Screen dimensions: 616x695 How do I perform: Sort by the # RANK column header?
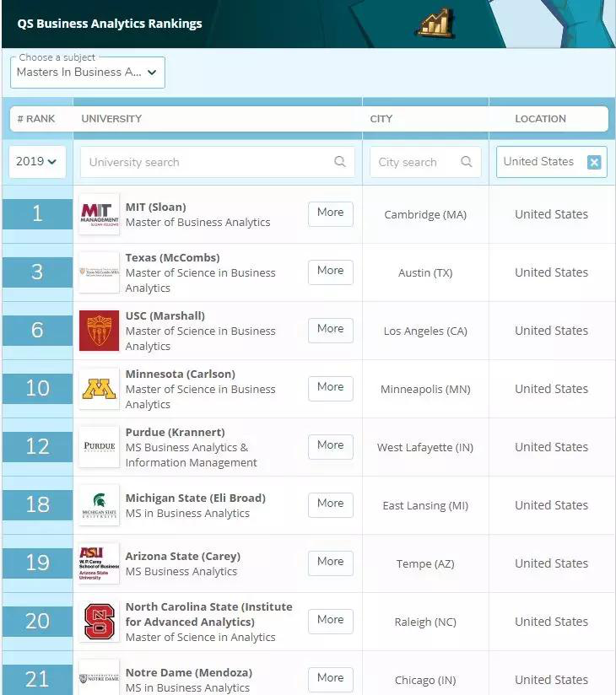click(36, 119)
